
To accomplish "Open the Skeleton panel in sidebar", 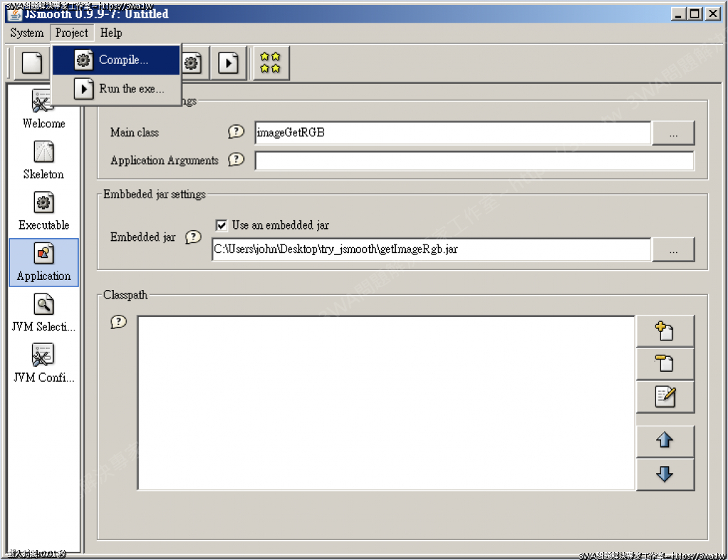I will 43,159.
